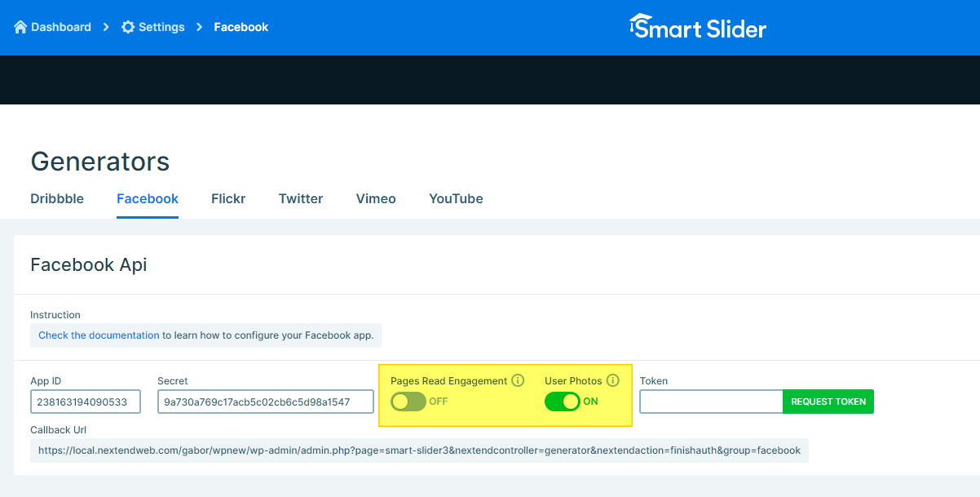Click into the Secret input field
Image resolution: width=980 pixels, height=497 pixels.
click(266, 402)
